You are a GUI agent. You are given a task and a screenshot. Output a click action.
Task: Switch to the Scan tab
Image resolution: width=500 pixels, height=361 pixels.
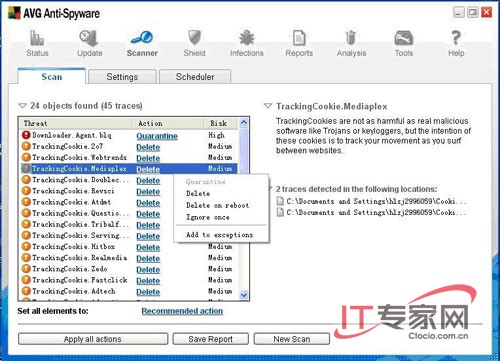coord(52,77)
